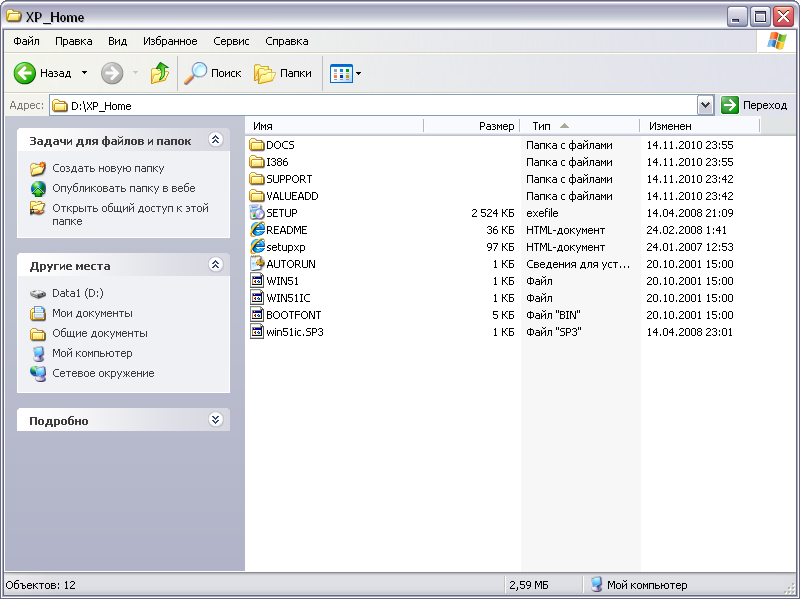Screen dimensions: 800x599
Task: Select the I386 folder icon
Action: click(257, 162)
